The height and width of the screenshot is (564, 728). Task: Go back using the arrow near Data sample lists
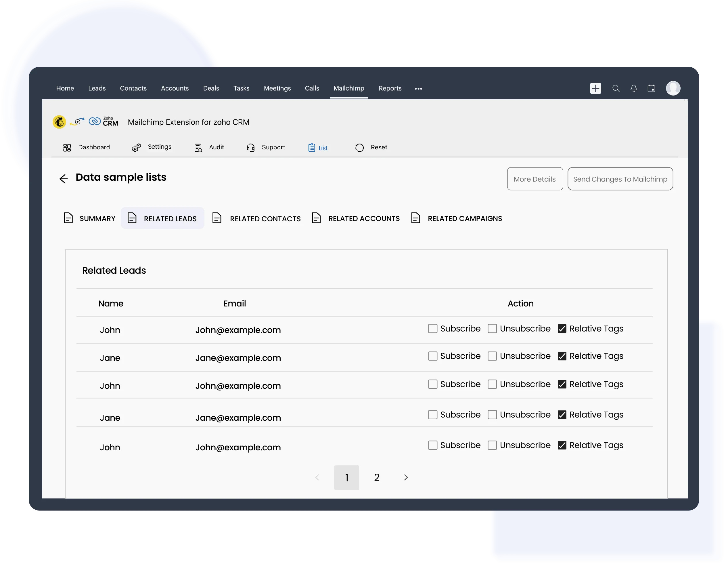tap(63, 179)
